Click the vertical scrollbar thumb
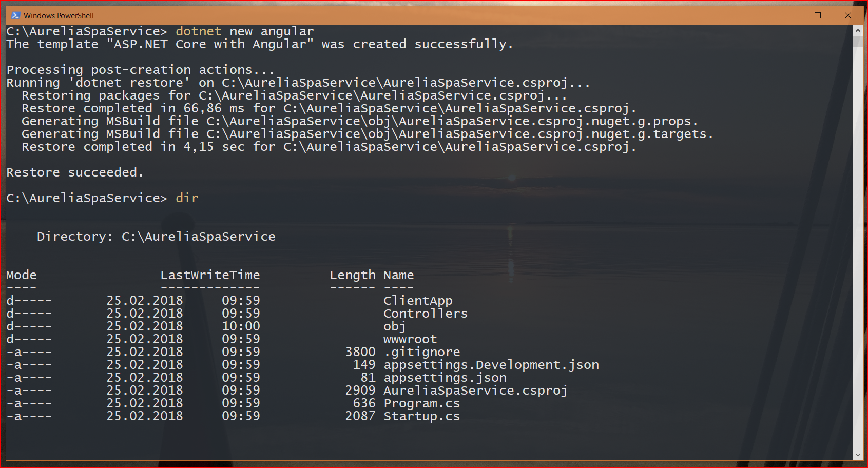 pos(858,41)
